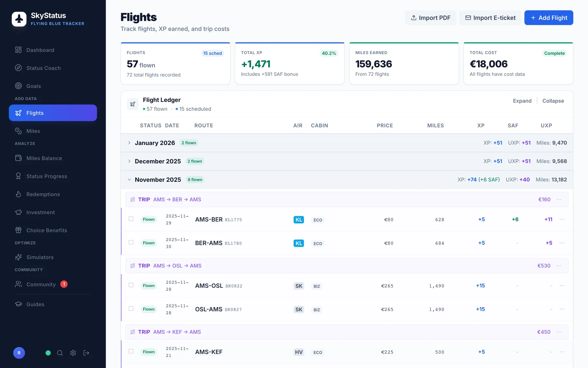Click the Community people icon
The width and height of the screenshot is (588, 368).
[x=18, y=284]
